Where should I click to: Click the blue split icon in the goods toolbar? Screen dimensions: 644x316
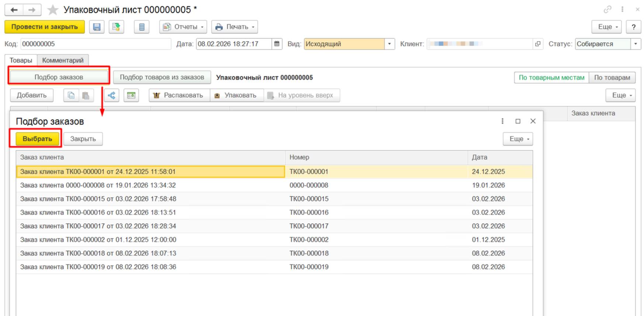pos(111,95)
